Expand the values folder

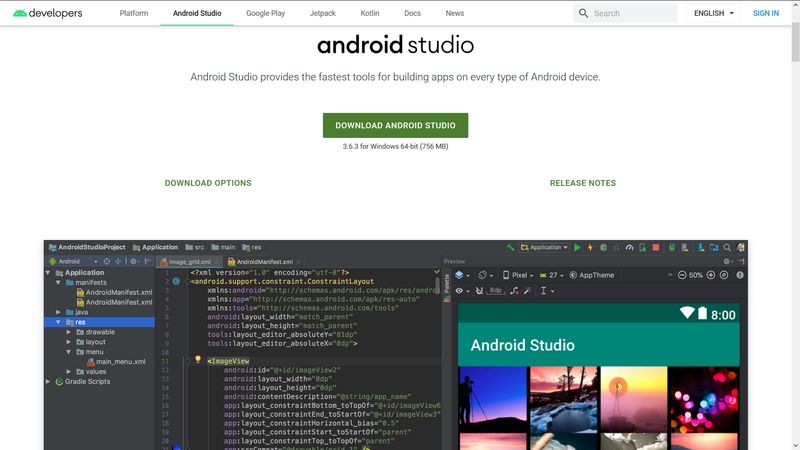[68, 371]
